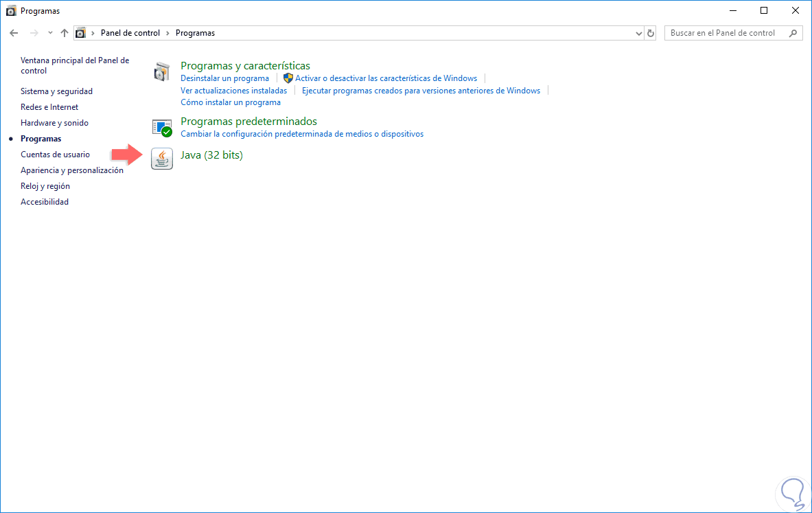Click the Programas predeterminados icon

(x=161, y=126)
